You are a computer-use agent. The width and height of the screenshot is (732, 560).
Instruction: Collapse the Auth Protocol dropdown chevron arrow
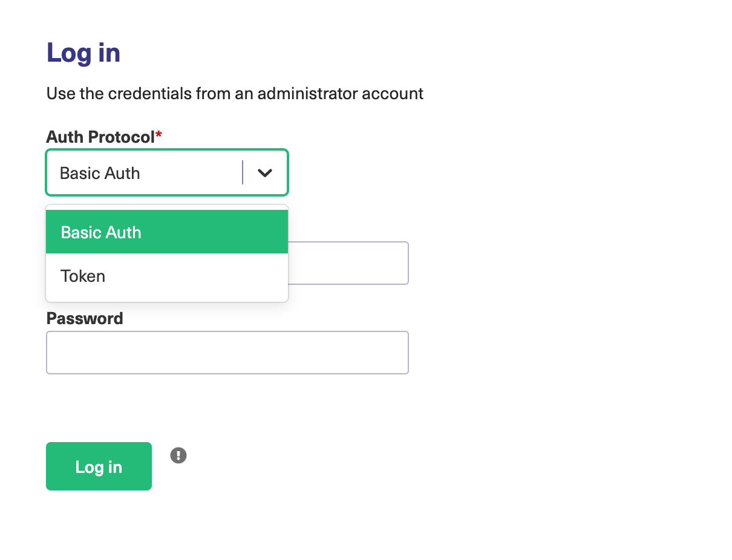264,173
